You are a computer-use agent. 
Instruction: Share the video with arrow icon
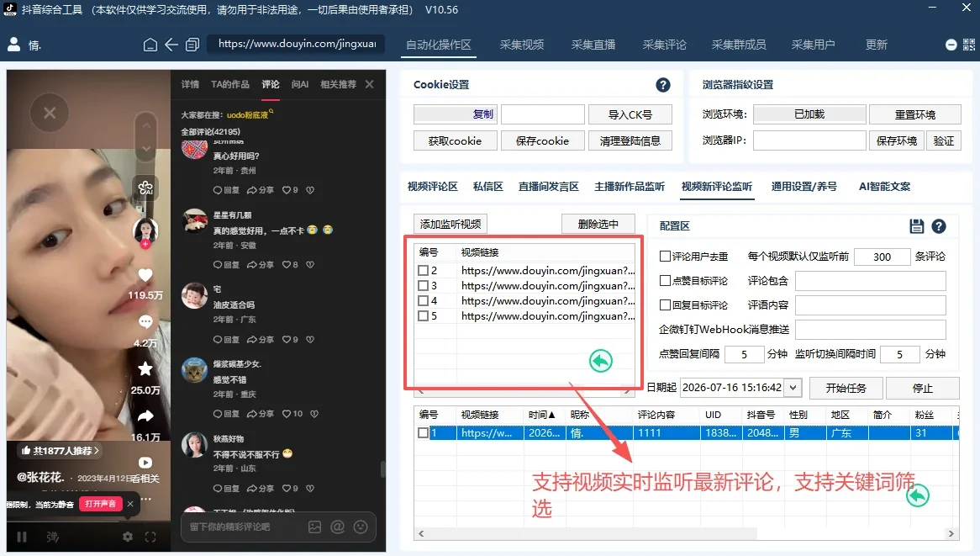pyautogui.click(x=145, y=416)
